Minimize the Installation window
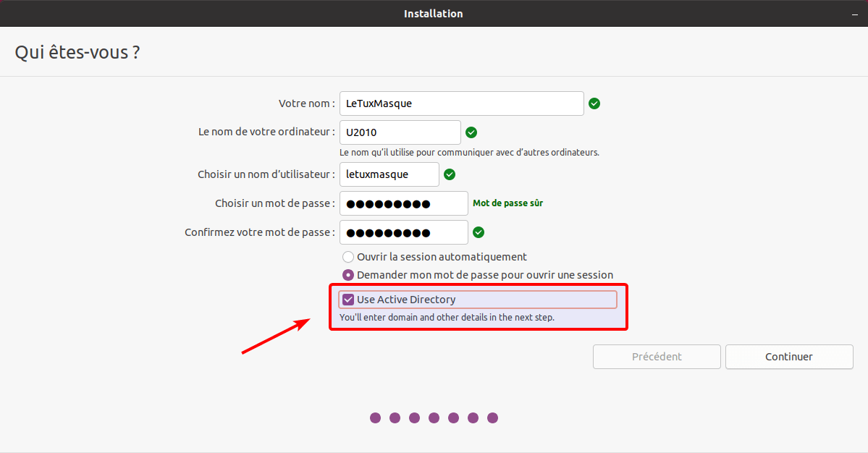The height and width of the screenshot is (453, 868). 854,14
